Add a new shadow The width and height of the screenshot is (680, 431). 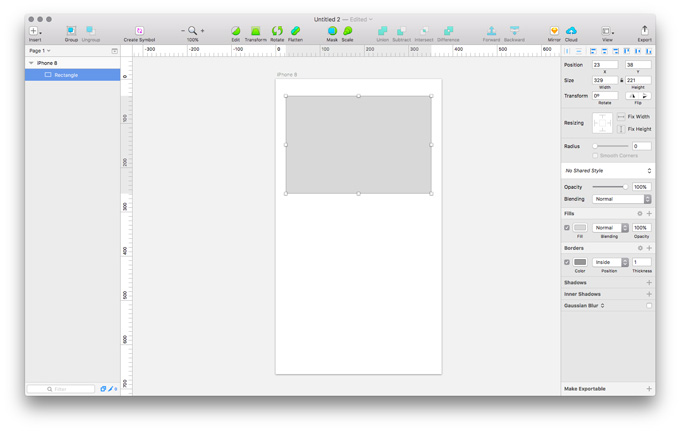coord(649,283)
